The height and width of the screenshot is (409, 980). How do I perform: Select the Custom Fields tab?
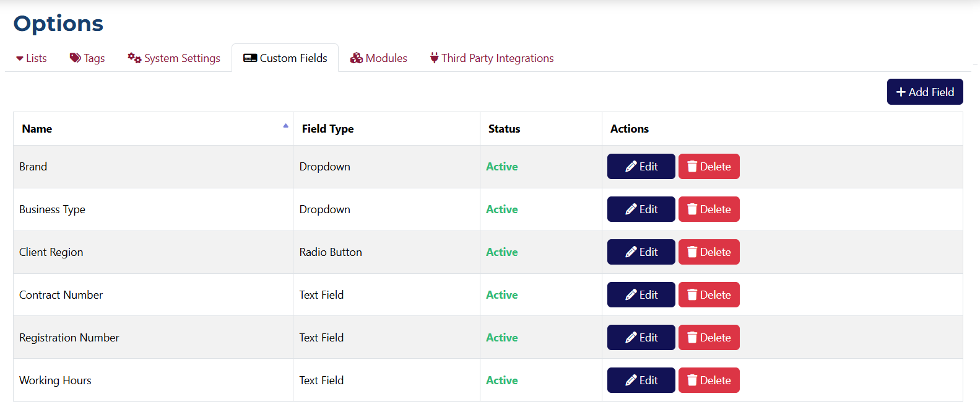[x=285, y=58]
